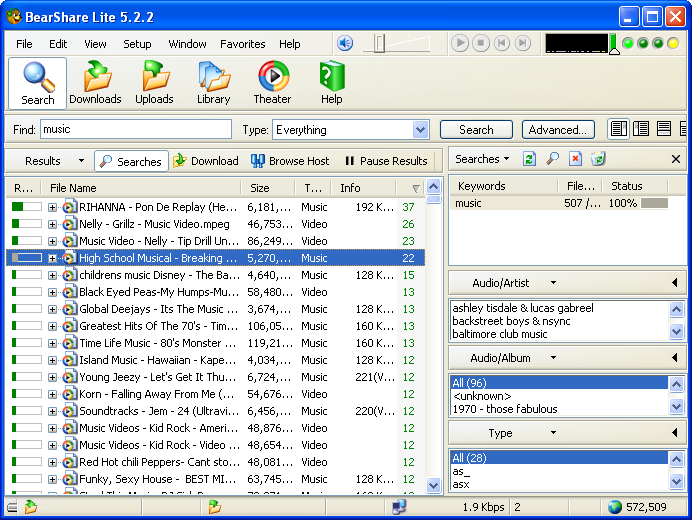Adjust the volume slider handle
692x520 pixels.
click(380, 44)
